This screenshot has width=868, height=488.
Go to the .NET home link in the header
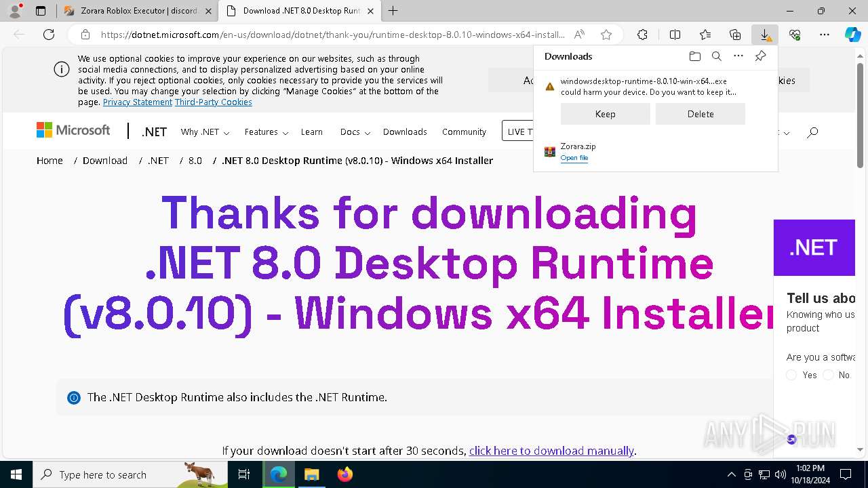tap(154, 132)
